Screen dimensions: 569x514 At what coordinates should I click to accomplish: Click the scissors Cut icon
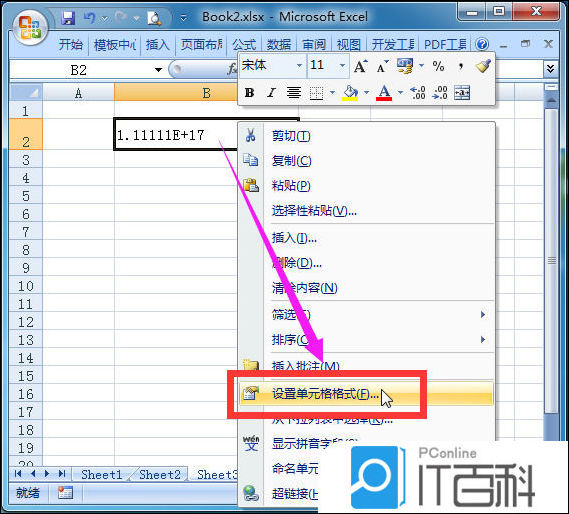click(250, 135)
